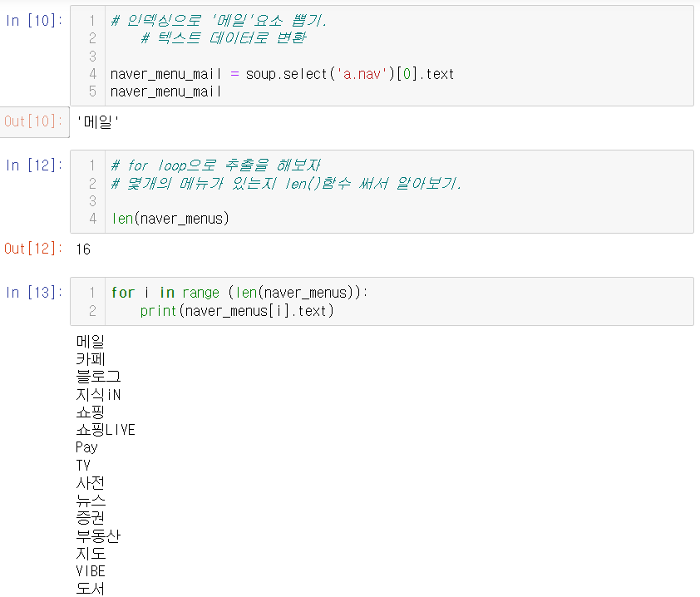The width and height of the screenshot is (700, 597).
Task: Click '뉴스' in the printed output
Action: [x=91, y=500]
